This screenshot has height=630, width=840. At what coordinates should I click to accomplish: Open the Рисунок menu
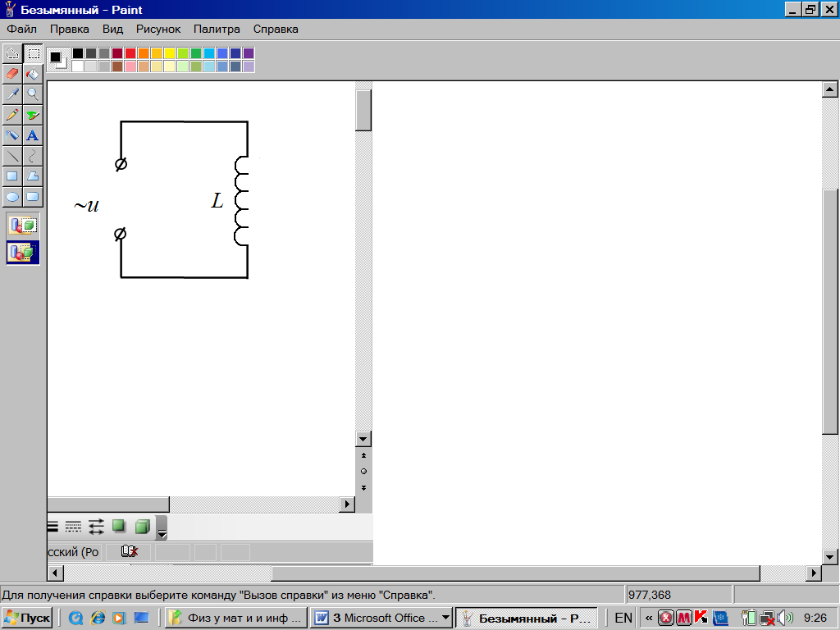[158, 29]
